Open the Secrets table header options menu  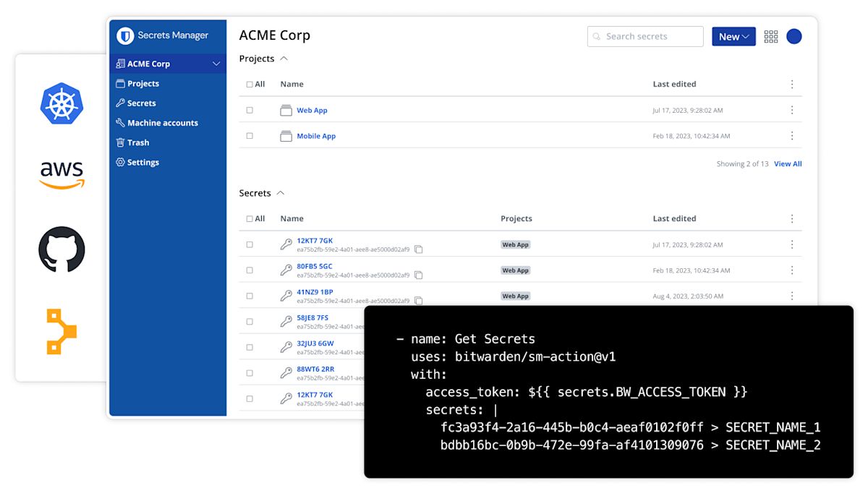(792, 218)
